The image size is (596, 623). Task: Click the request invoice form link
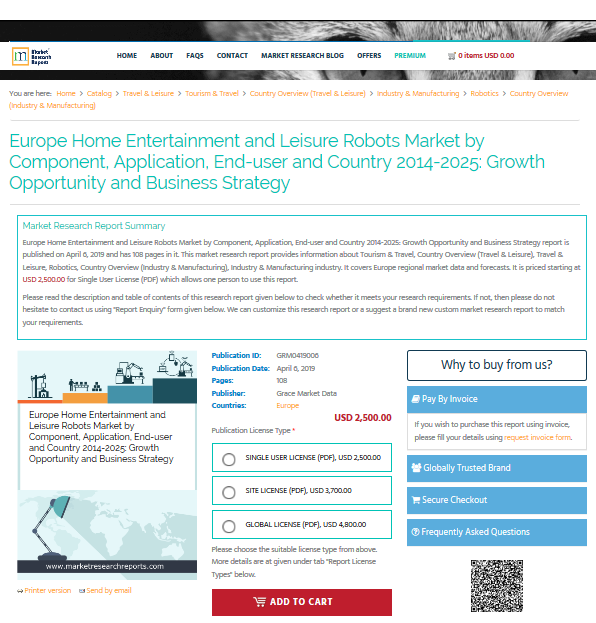[x=538, y=437]
